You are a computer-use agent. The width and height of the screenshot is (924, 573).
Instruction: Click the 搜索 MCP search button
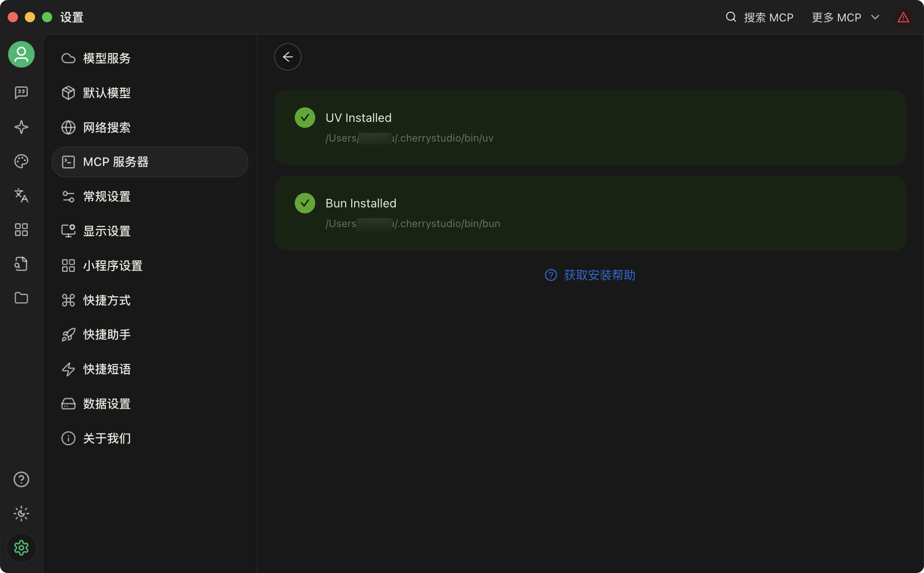(760, 18)
